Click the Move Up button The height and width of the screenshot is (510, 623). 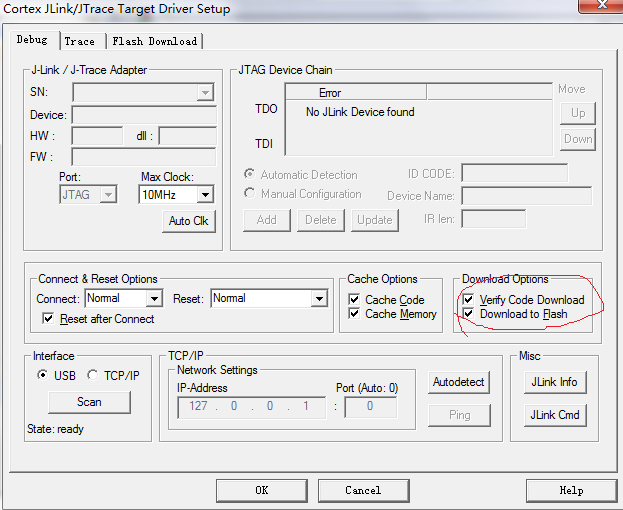pyautogui.click(x=578, y=113)
